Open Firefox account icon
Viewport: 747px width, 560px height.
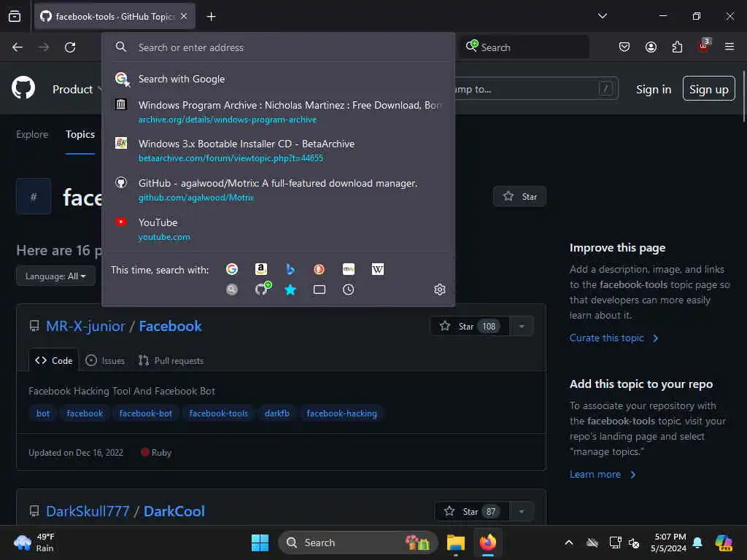[x=651, y=47]
